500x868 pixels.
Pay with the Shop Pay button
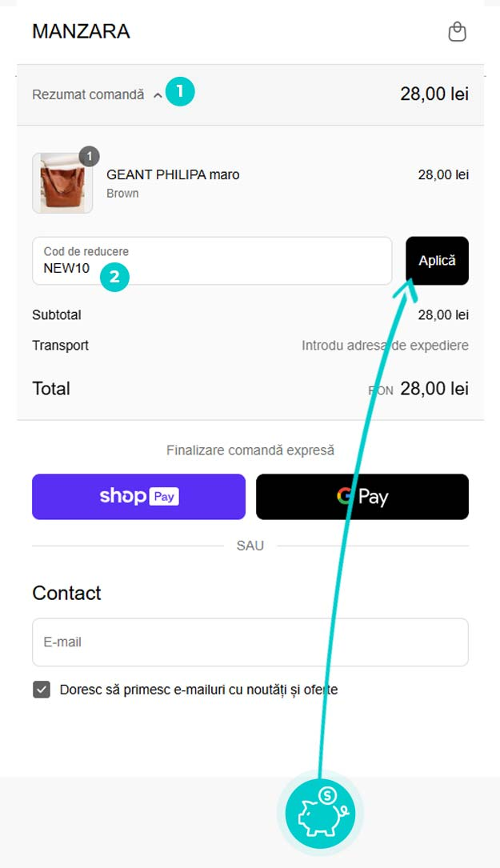point(138,497)
